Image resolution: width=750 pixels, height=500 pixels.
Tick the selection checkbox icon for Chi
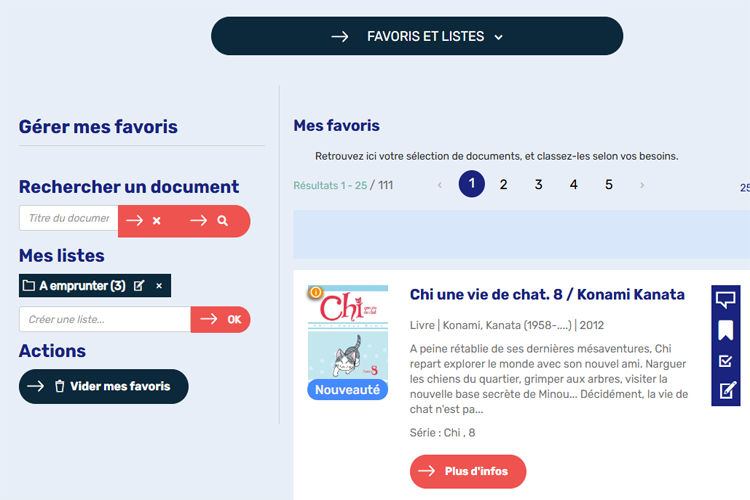(726, 360)
